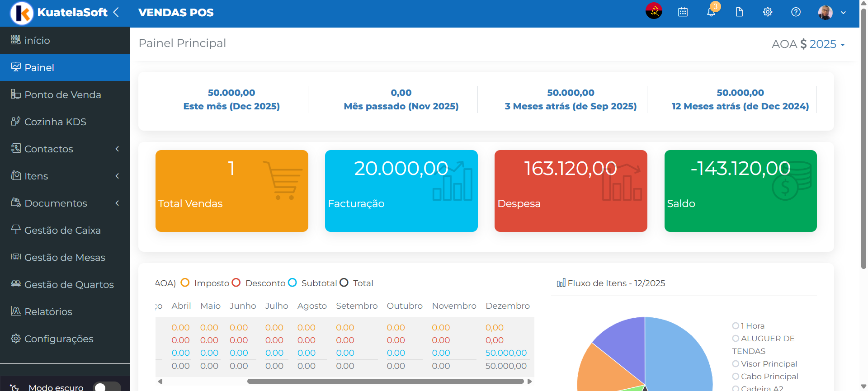
Task: Open settings gear icon in top bar
Action: point(768,12)
